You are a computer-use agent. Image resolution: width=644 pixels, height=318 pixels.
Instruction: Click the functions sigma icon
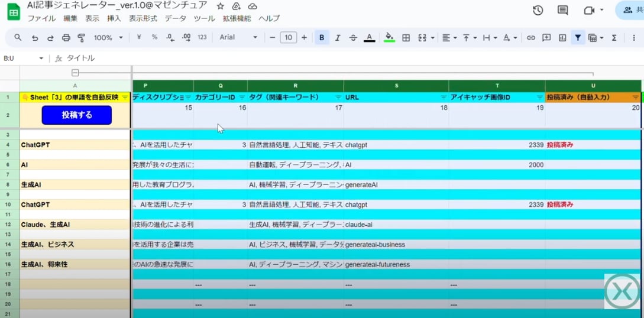(x=614, y=38)
